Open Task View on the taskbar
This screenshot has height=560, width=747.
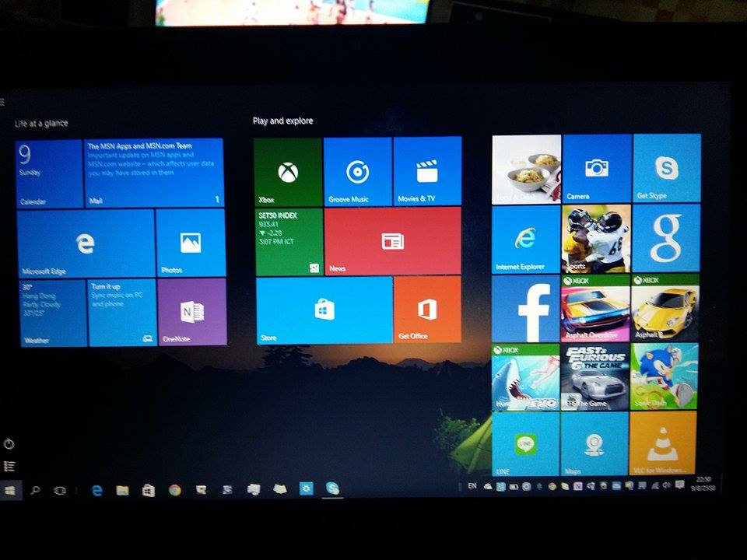60,490
